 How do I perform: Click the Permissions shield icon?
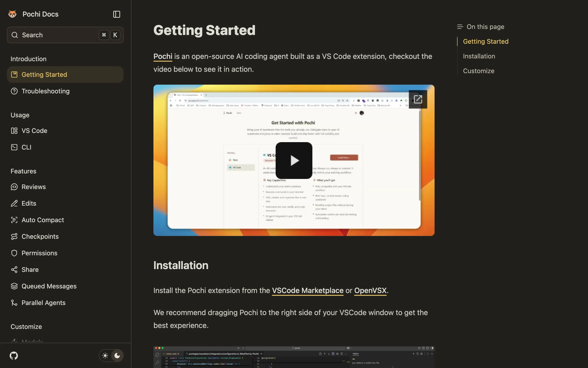coord(14,253)
